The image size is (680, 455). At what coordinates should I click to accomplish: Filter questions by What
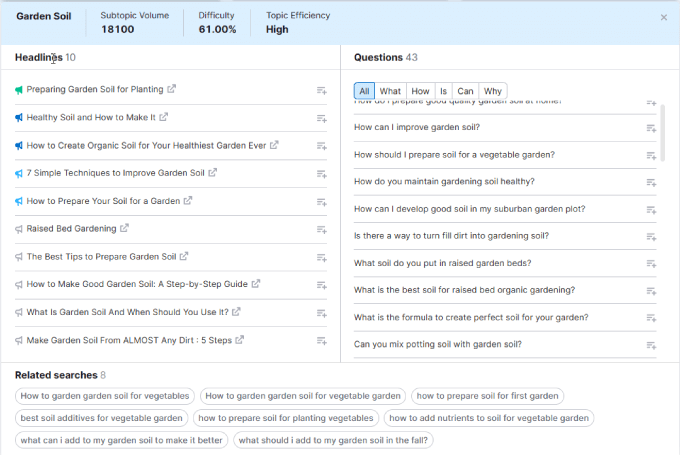[x=390, y=91]
